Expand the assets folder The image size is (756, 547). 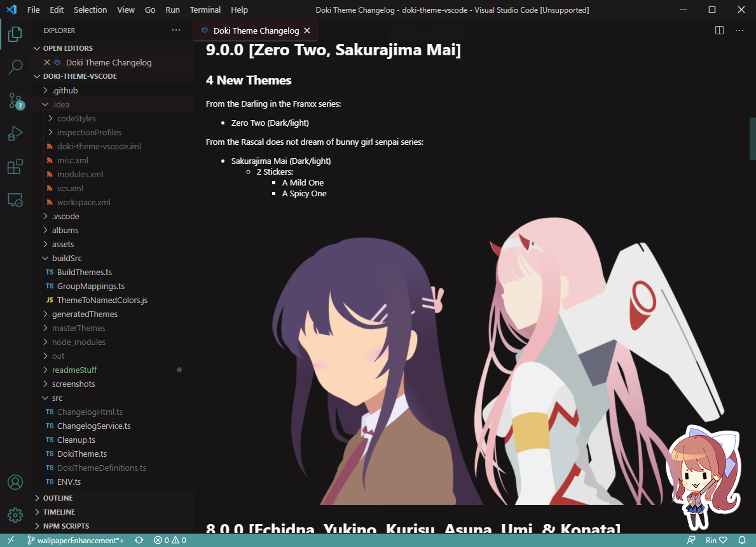111,244
